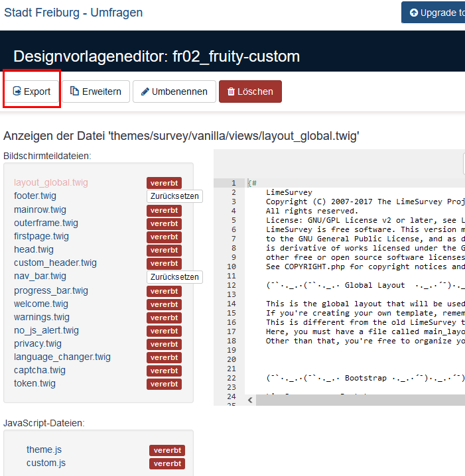465x476 pixels.
Task: Click the Upgrade arrow icon
Action: click(x=414, y=13)
